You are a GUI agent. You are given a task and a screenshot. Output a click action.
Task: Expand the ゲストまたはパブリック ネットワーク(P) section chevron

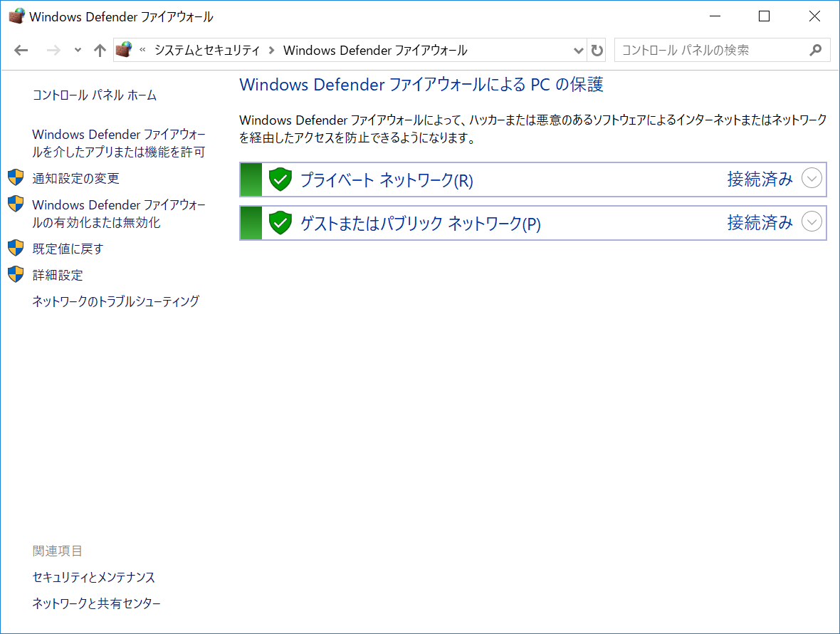click(812, 222)
